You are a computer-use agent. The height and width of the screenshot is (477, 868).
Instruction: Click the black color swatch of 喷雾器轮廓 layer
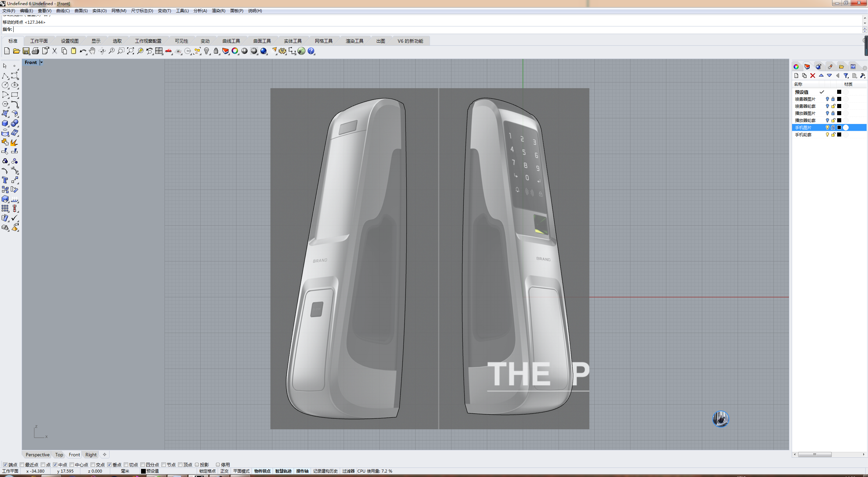(839, 106)
